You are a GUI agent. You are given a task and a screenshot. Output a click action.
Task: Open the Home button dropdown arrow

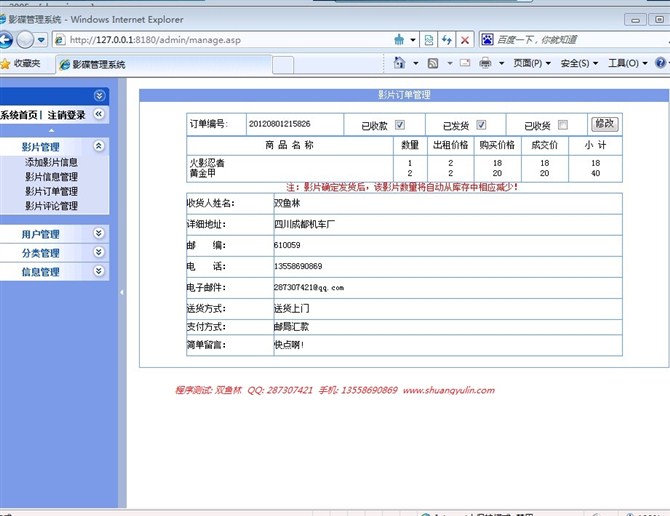pyautogui.click(x=415, y=64)
